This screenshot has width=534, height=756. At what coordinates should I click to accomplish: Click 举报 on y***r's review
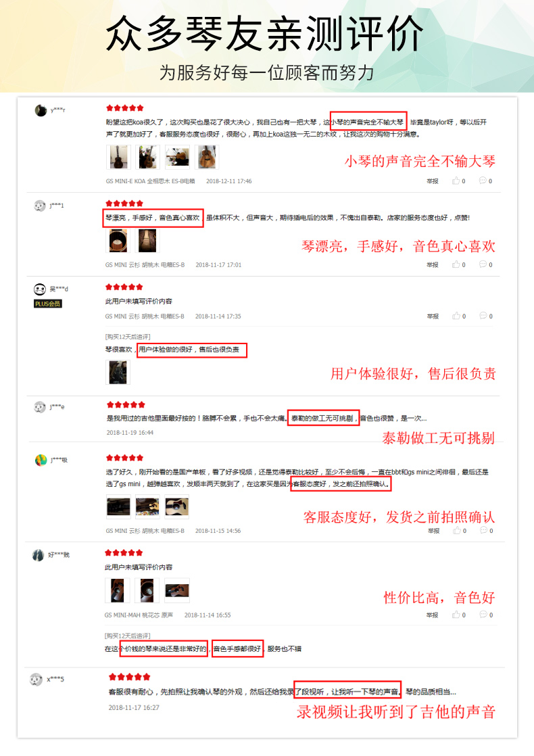[x=433, y=181]
